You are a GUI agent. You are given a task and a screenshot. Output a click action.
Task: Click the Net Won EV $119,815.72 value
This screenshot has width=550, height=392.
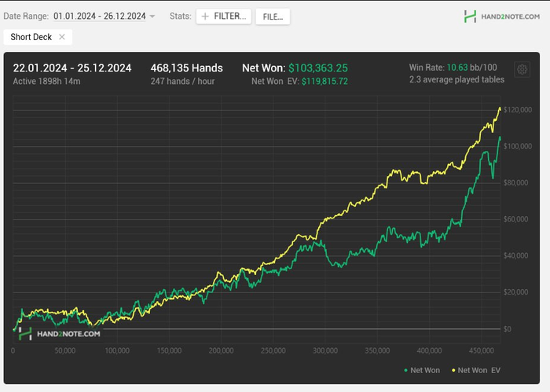(x=324, y=82)
